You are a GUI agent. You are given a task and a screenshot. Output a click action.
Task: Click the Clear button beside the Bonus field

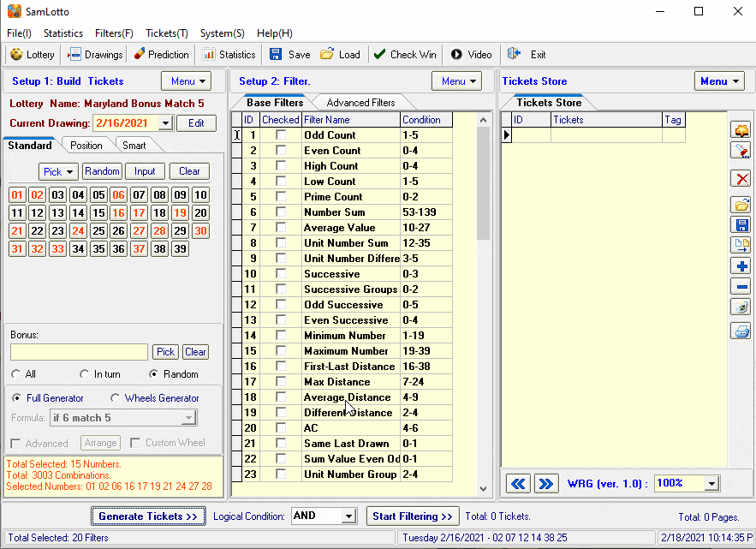tap(195, 352)
